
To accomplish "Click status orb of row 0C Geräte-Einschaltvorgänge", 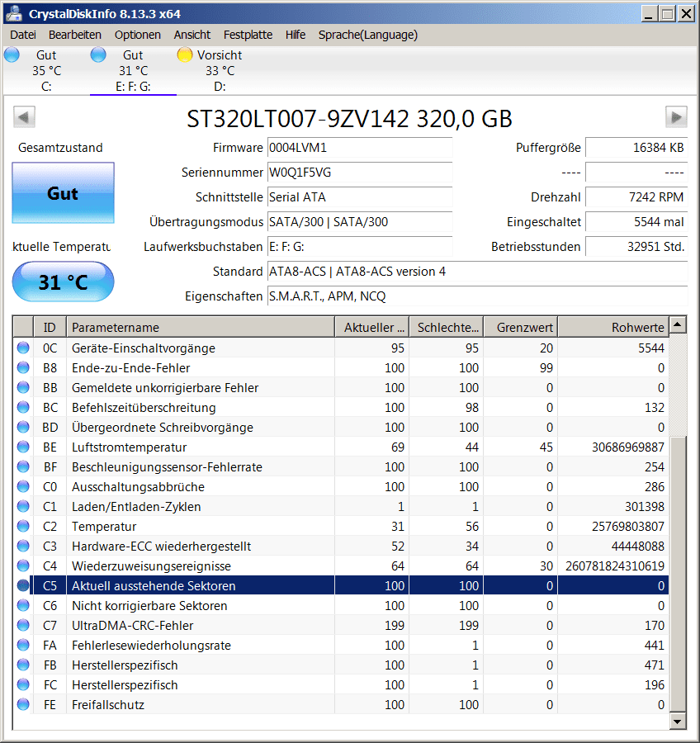I will 23,348.
